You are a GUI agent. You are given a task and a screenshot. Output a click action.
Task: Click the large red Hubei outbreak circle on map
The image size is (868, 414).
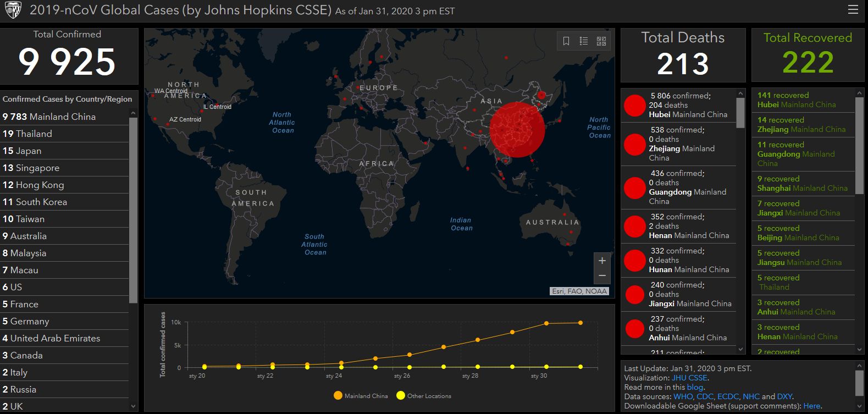click(x=517, y=130)
